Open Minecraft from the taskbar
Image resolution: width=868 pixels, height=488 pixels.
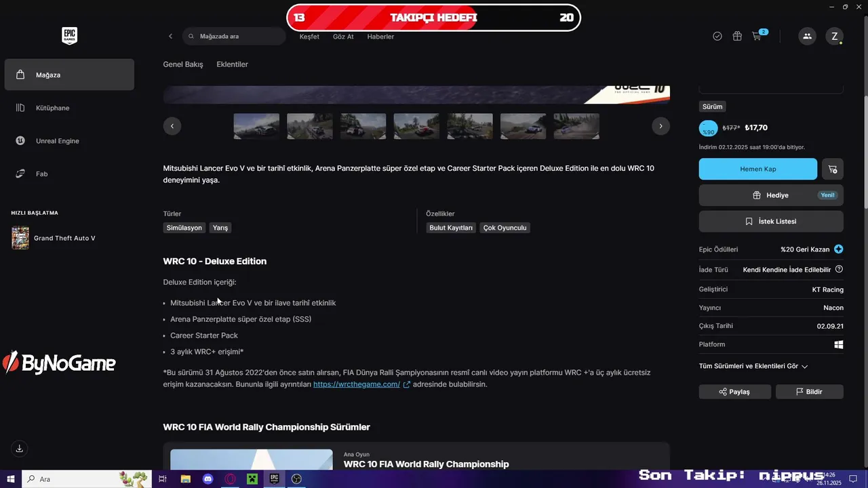click(x=252, y=479)
